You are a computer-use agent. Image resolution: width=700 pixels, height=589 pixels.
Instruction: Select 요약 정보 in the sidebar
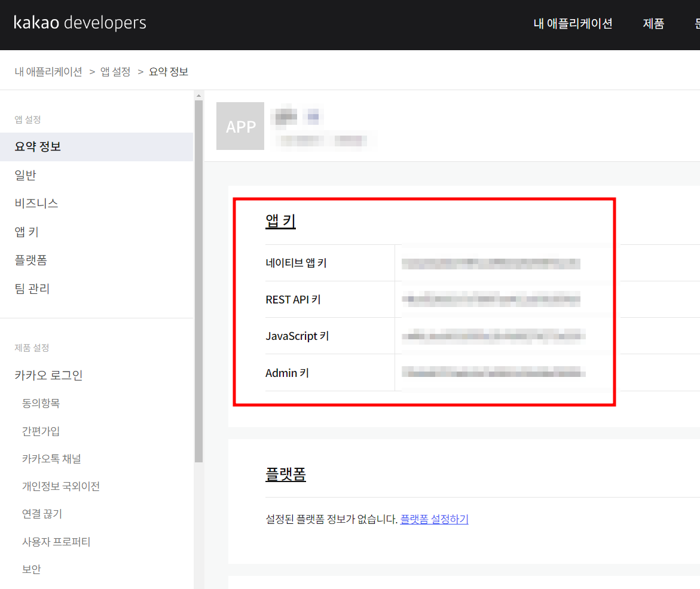coord(96,147)
